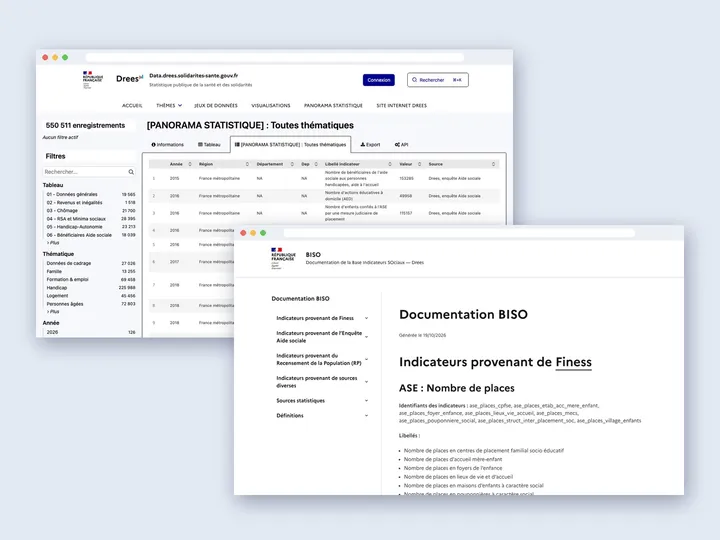Open the Finess link in heading

(x=574, y=362)
